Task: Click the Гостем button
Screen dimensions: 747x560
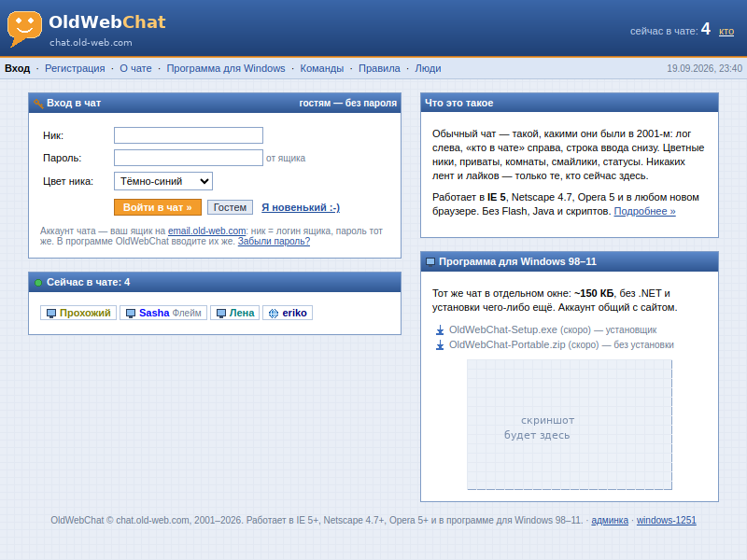Action: click(x=230, y=207)
